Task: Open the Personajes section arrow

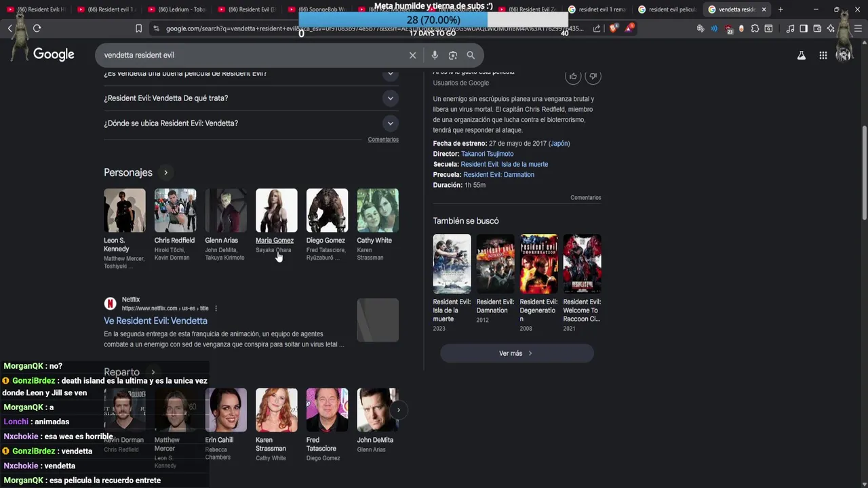Action: [165, 173]
